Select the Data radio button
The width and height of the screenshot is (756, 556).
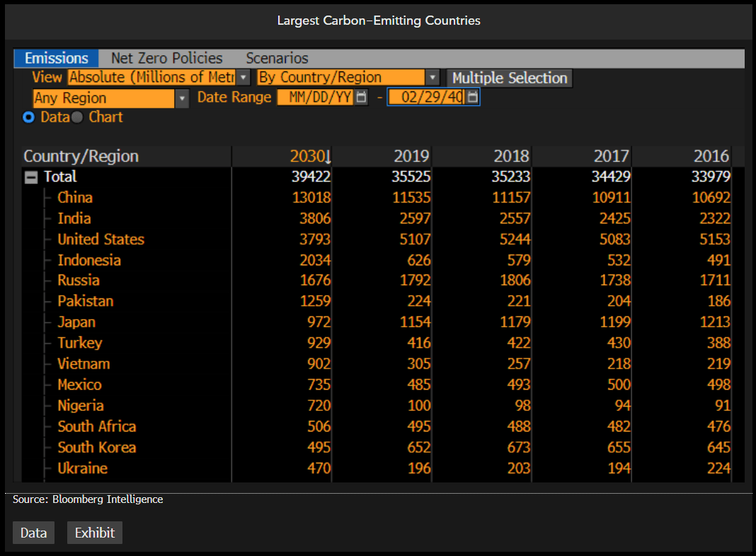click(x=29, y=117)
